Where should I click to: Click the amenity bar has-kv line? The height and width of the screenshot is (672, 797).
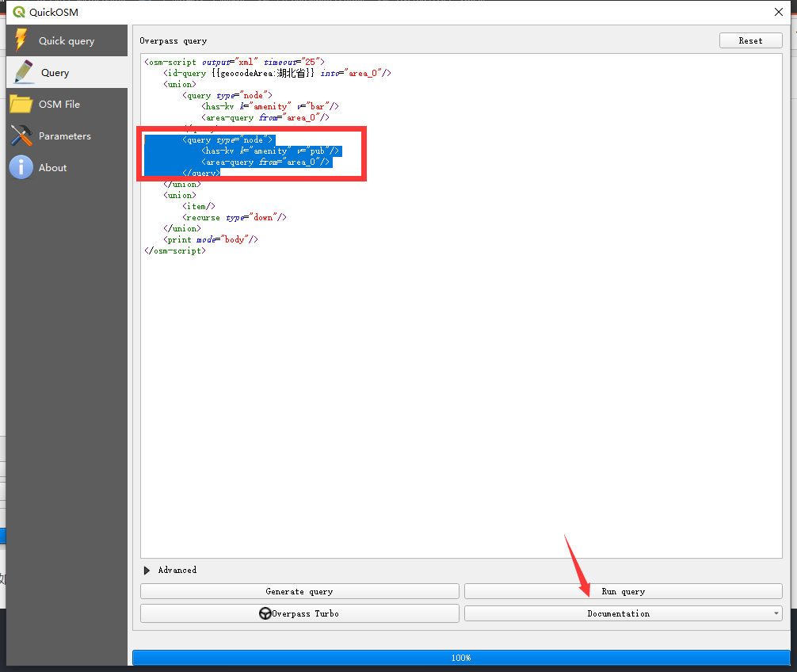click(270, 106)
